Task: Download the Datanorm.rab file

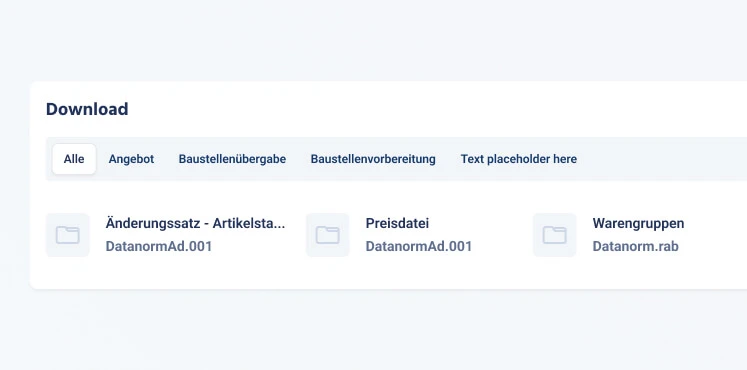Action: 636,247
